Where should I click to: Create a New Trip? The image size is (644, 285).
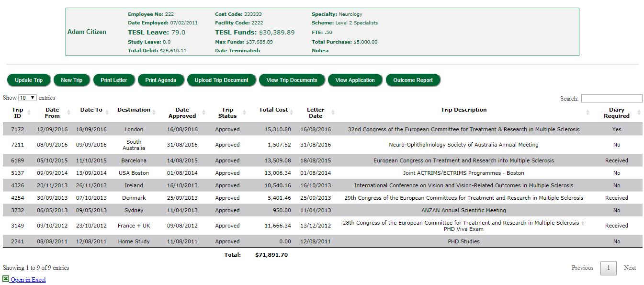72,80
